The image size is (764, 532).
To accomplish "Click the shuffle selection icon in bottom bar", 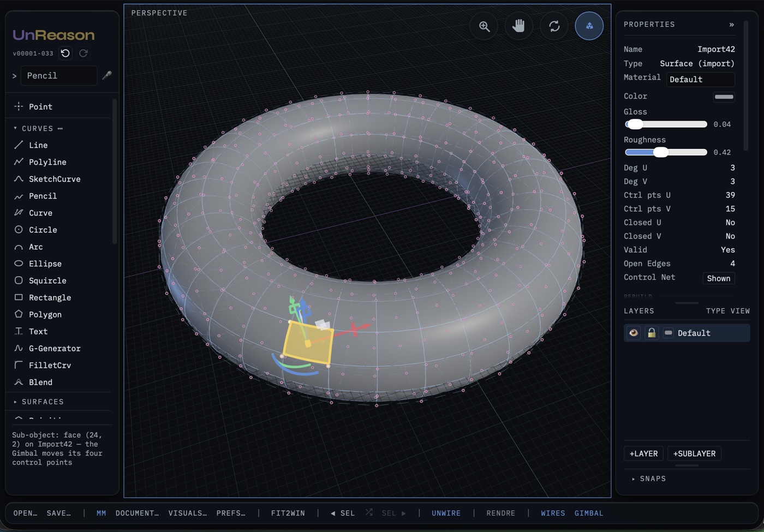I will (x=369, y=512).
